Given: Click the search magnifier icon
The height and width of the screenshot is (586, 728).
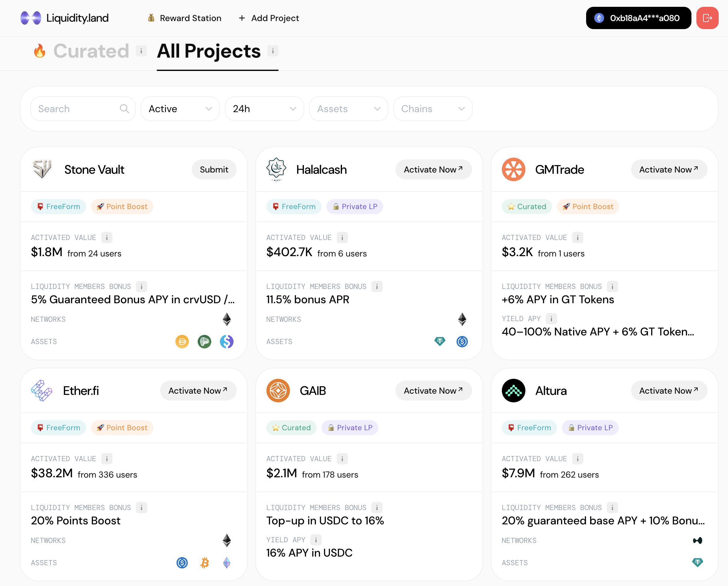Looking at the screenshot, I should pyautogui.click(x=124, y=109).
